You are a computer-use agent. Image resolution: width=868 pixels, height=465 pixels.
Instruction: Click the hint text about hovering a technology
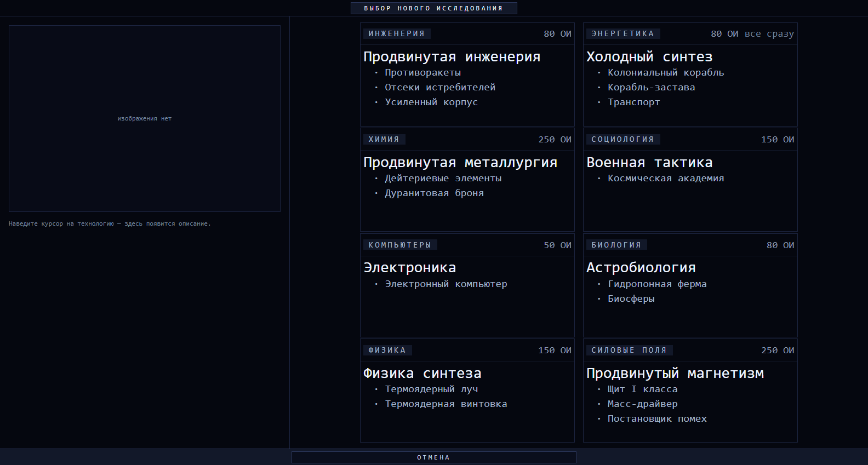pos(110,223)
